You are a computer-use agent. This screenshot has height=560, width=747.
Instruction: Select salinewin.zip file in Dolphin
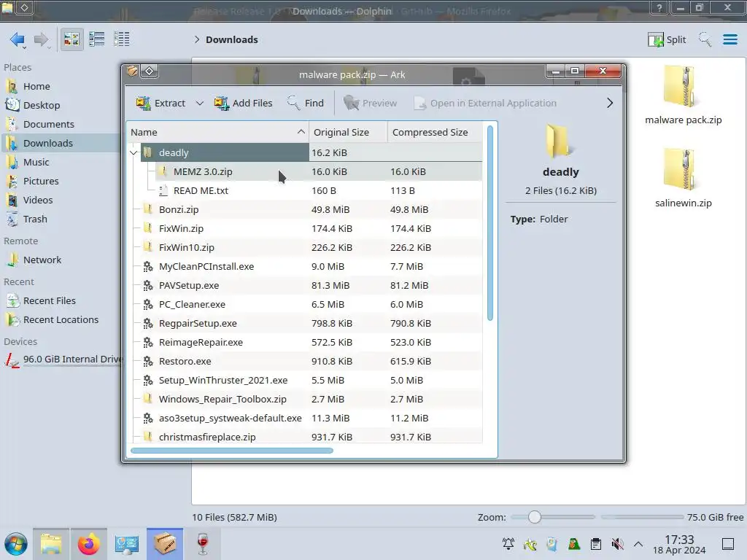point(683,178)
